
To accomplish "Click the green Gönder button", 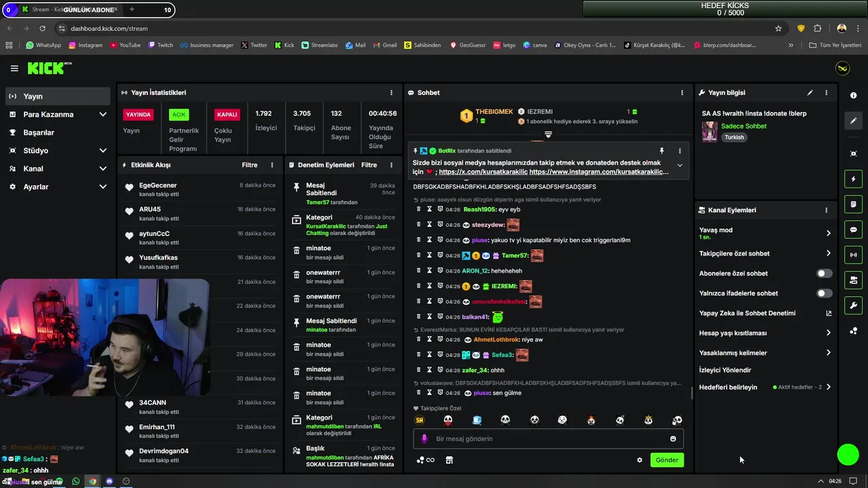I will click(667, 460).
